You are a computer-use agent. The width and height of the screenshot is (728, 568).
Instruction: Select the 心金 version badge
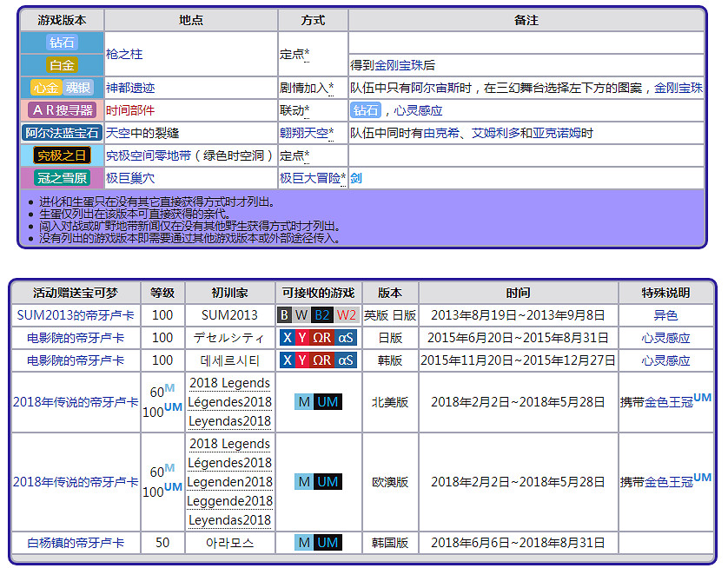pyautogui.click(x=45, y=88)
